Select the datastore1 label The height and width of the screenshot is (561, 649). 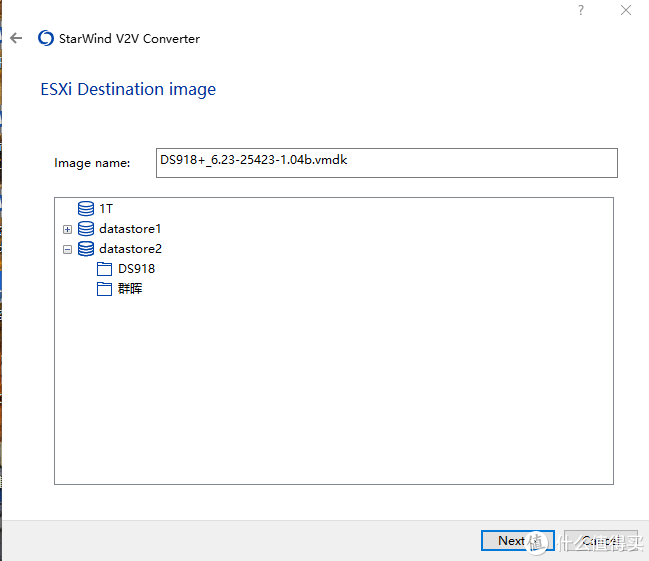130,229
